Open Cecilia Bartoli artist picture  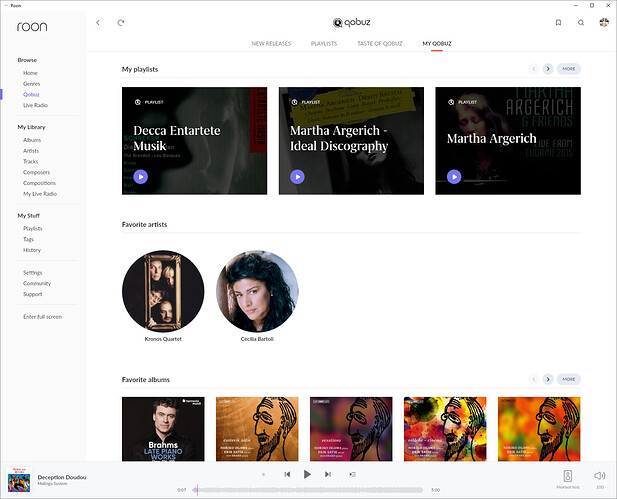coord(257,291)
